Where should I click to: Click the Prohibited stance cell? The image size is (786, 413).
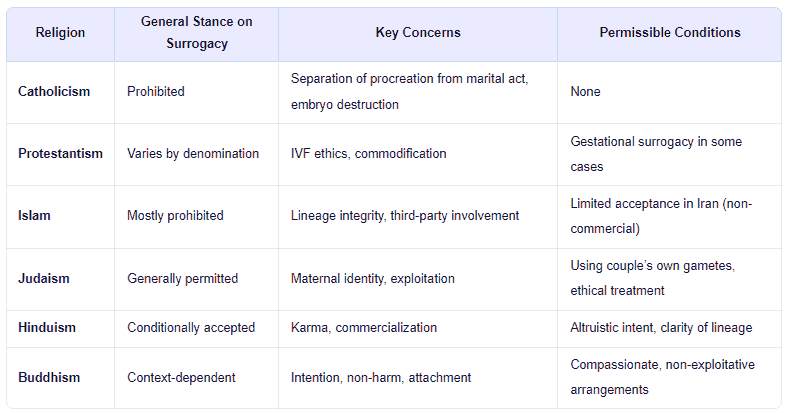pos(156,92)
